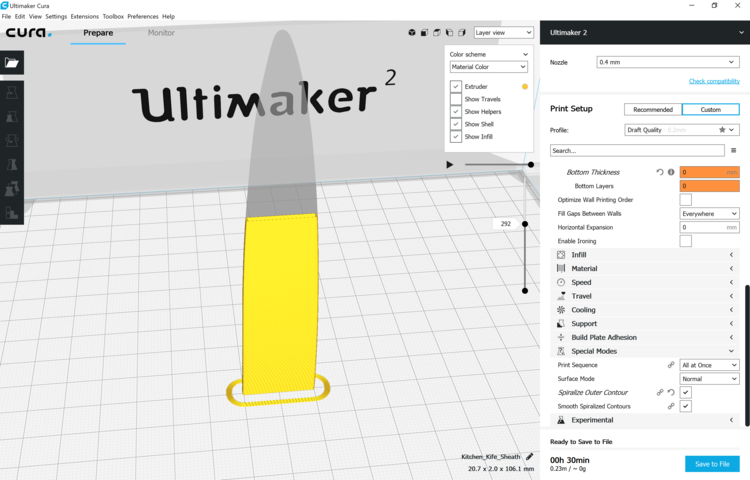Viewport: 750px width, 480px height.
Task: Collapse the Special Modes category
Action: (x=645, y=351)
